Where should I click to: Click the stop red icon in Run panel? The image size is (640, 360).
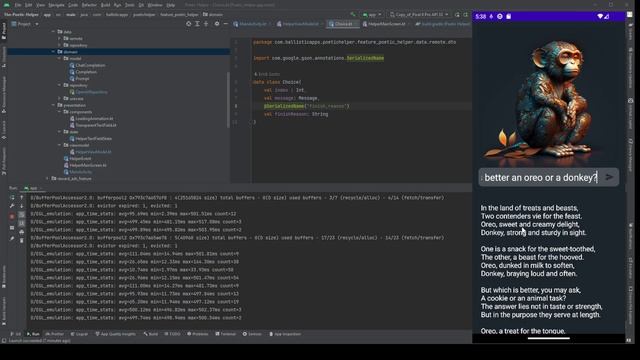point(12,216)
